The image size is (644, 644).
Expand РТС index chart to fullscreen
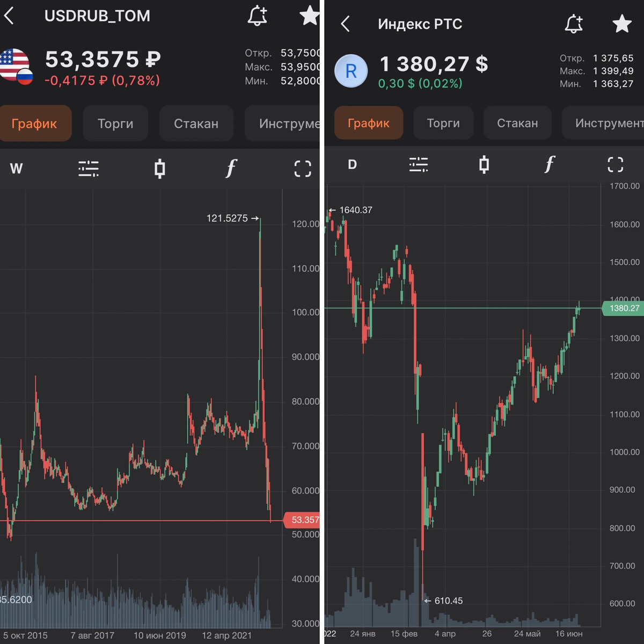615,164
